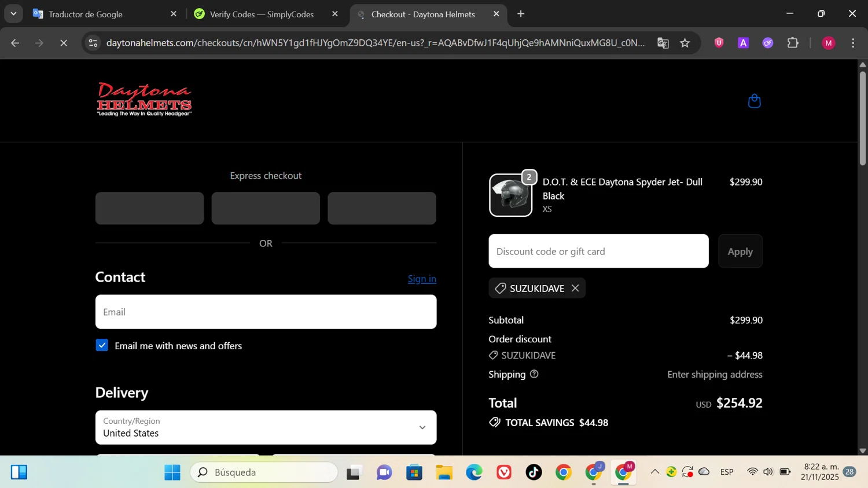Image resolution: width=868 pixels, height=488 pixels.
Task: Expand the Country/Region dropdown
Action: 266,427
